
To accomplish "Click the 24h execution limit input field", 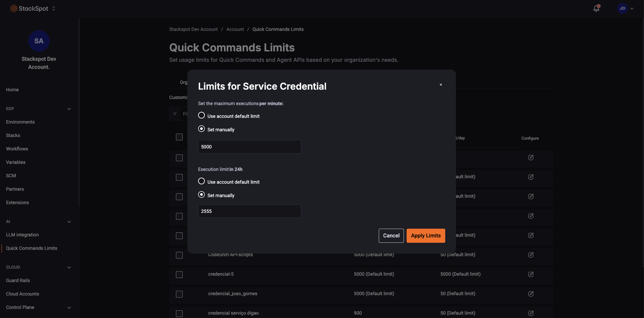I will pos(249,211).
